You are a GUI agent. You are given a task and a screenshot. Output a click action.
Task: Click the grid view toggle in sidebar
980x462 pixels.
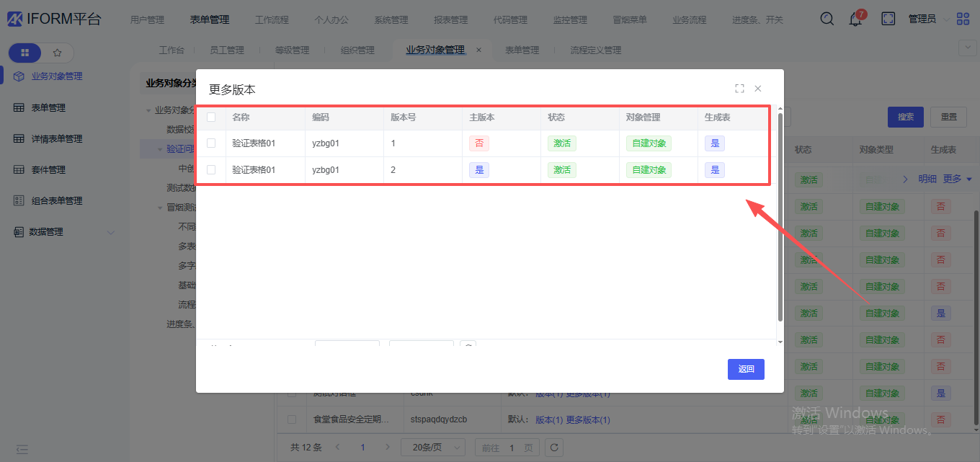pyautogui.click(x=25, y=53)
